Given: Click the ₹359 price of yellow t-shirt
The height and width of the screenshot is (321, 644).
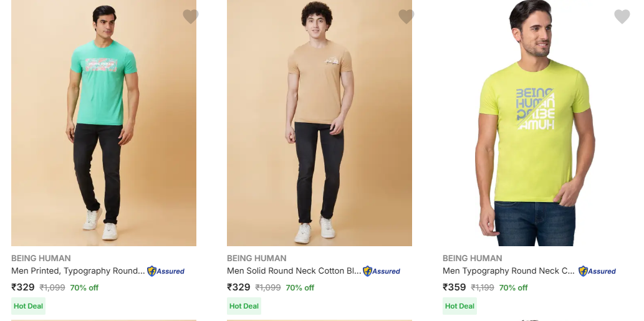Looking at the screenshot, I should [x=454, y=287].
